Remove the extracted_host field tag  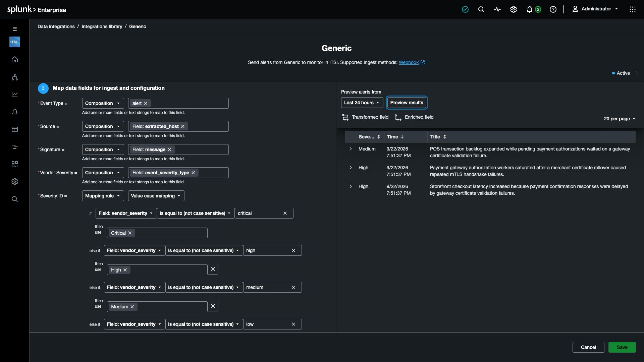tap(183, 126)
